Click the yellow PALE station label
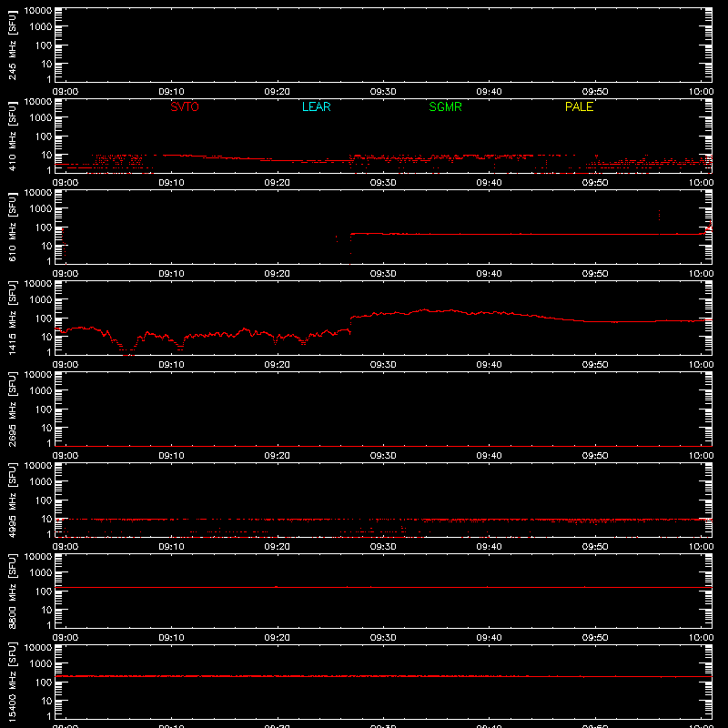 579,106
